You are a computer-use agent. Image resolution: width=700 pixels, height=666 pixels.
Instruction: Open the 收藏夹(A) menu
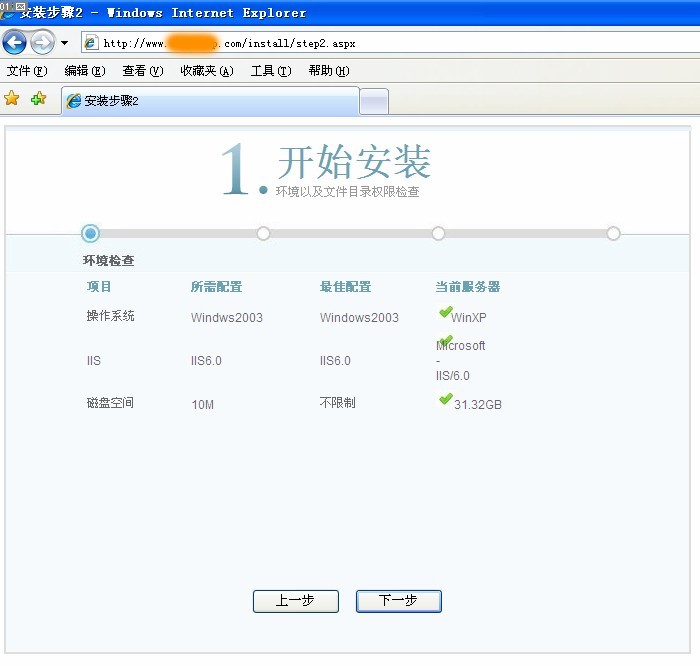pyautogui.click(x=207, y=71)
